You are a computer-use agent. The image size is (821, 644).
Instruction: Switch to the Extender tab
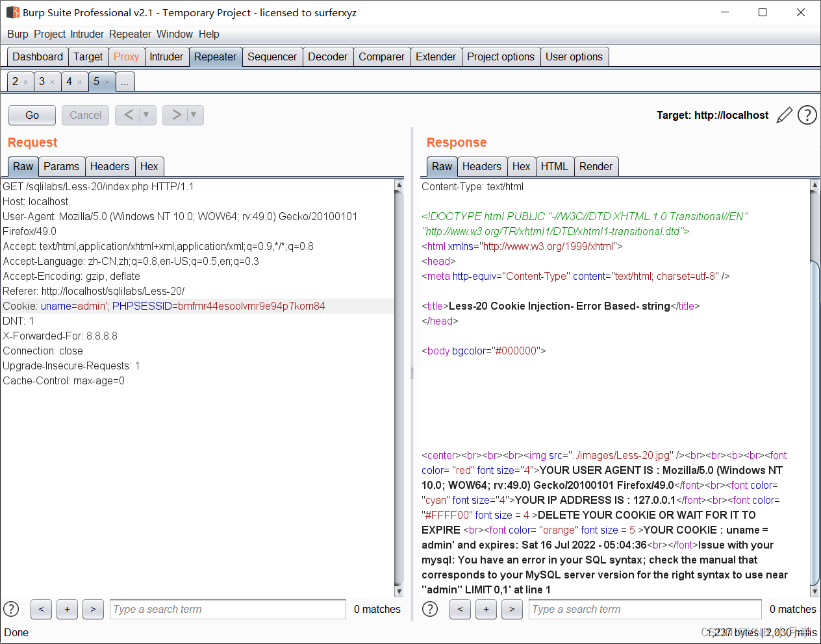tap(436, 56)
